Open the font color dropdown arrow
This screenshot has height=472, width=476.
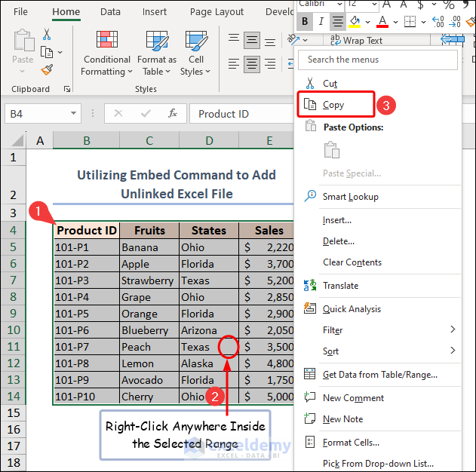[395, 22]
